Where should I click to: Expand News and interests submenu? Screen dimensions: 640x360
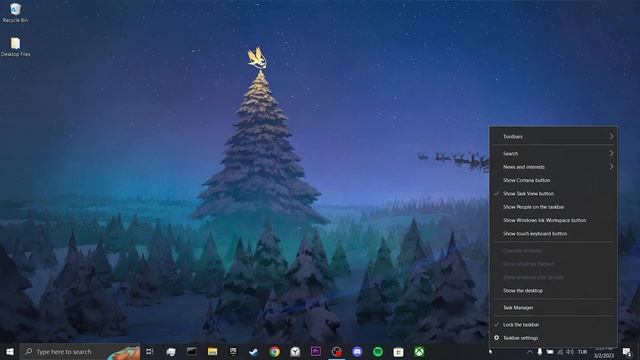pos(553,167)
